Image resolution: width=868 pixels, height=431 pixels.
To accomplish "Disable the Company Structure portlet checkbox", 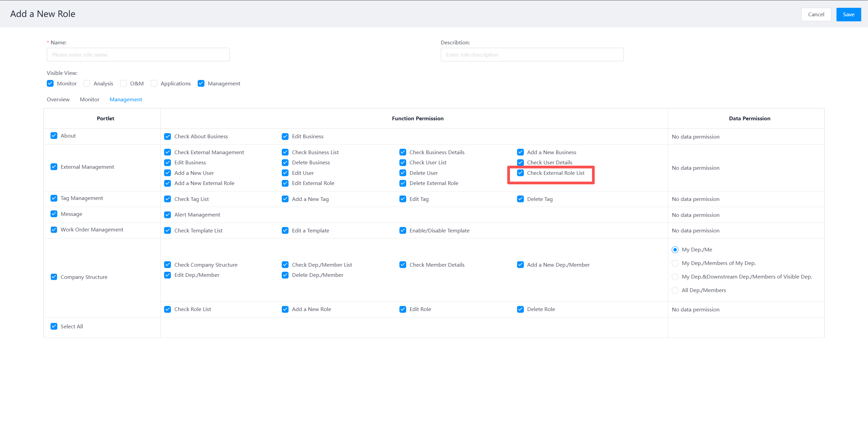I will [x=54, y=277].
